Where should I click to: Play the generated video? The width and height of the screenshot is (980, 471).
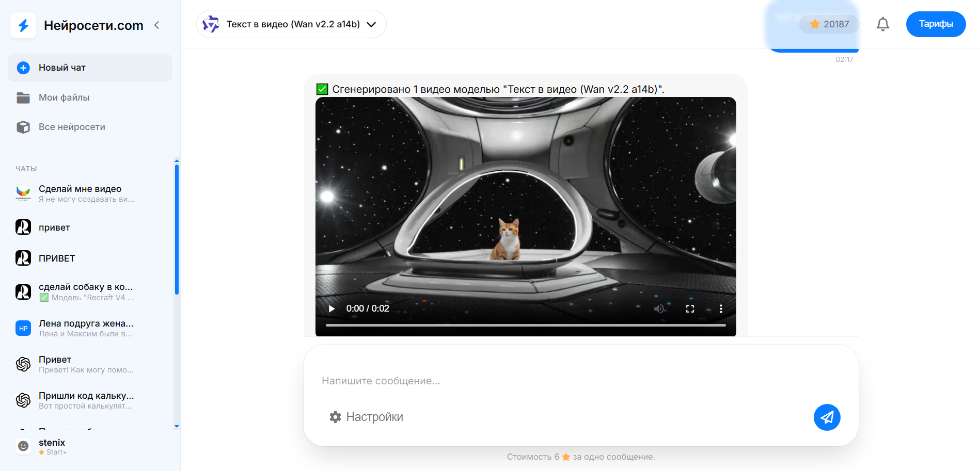[x=331, y=308]
